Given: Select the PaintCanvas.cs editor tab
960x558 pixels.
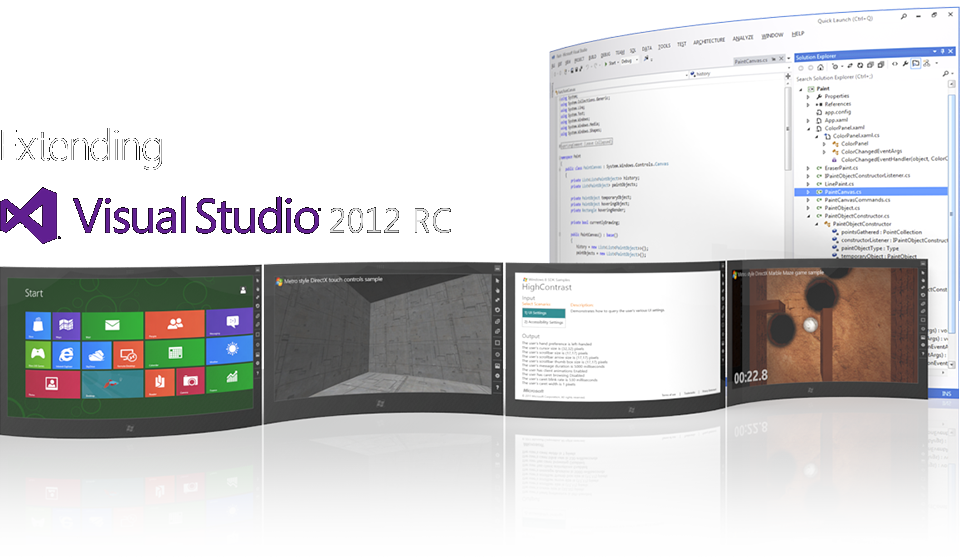Looking at the screenshot, I should 753,61.
